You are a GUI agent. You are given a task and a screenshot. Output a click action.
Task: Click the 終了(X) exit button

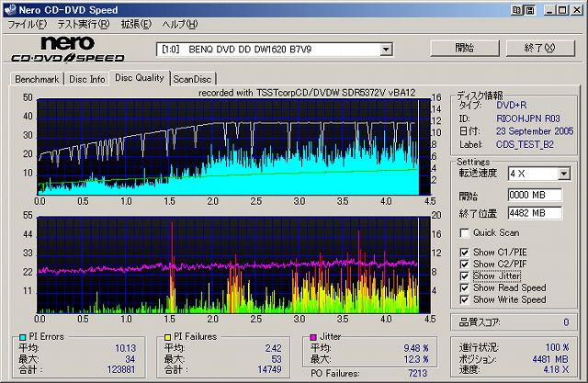coord(540,49)
